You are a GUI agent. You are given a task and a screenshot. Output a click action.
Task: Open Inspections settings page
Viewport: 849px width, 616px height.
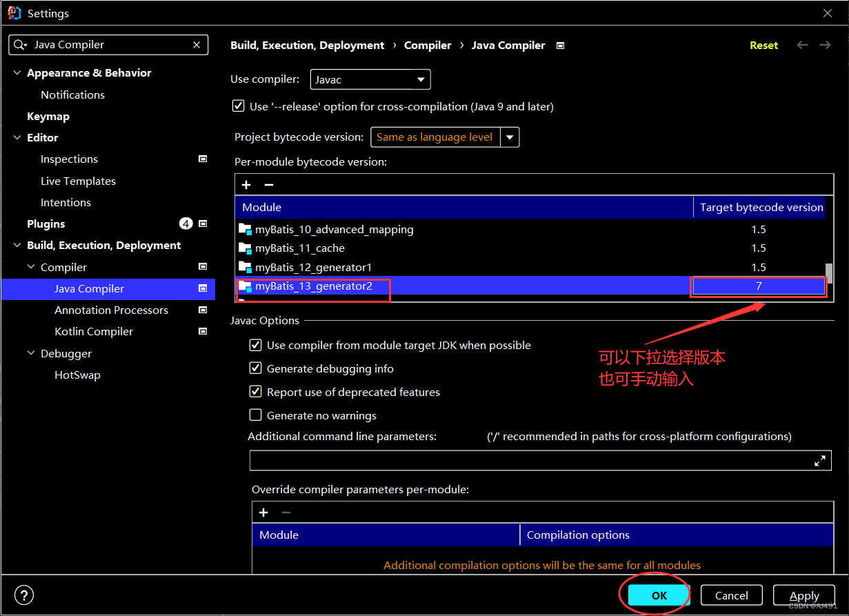pyautogui.click(x=69, y=159)
